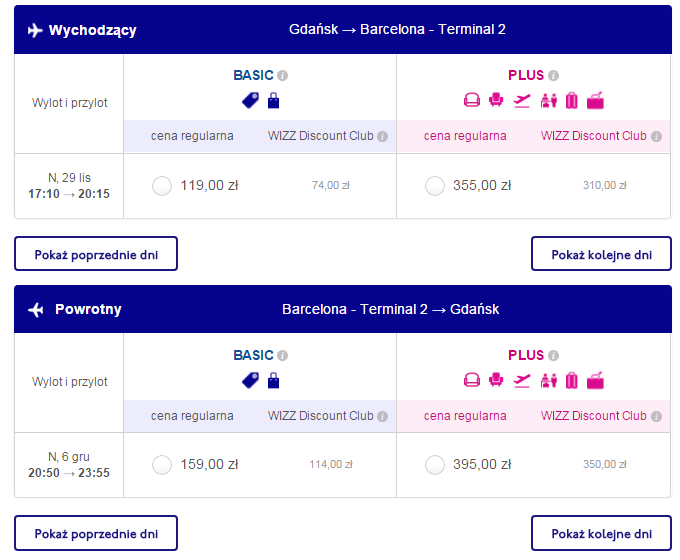This screenshot has width=680, height=560.
Task: Click info icon next to return BASIC
Action: (282, 356)
